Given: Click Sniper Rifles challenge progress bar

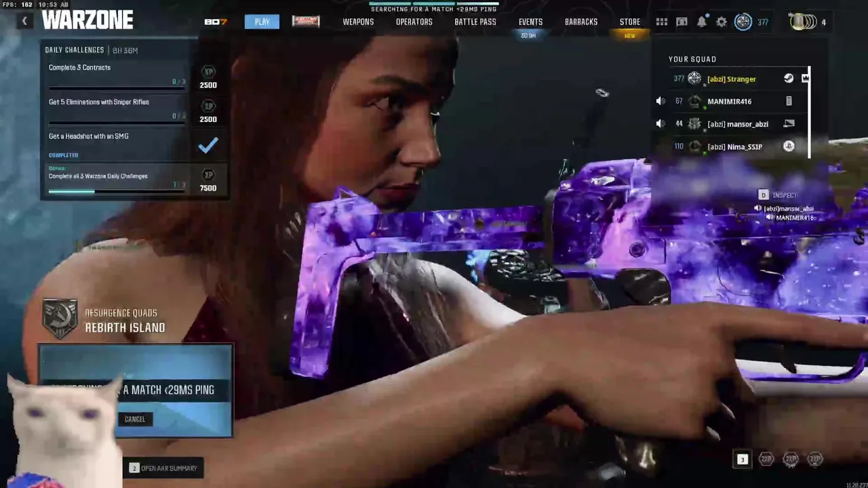Looking at the screenshot, I should tap(117, 123).
